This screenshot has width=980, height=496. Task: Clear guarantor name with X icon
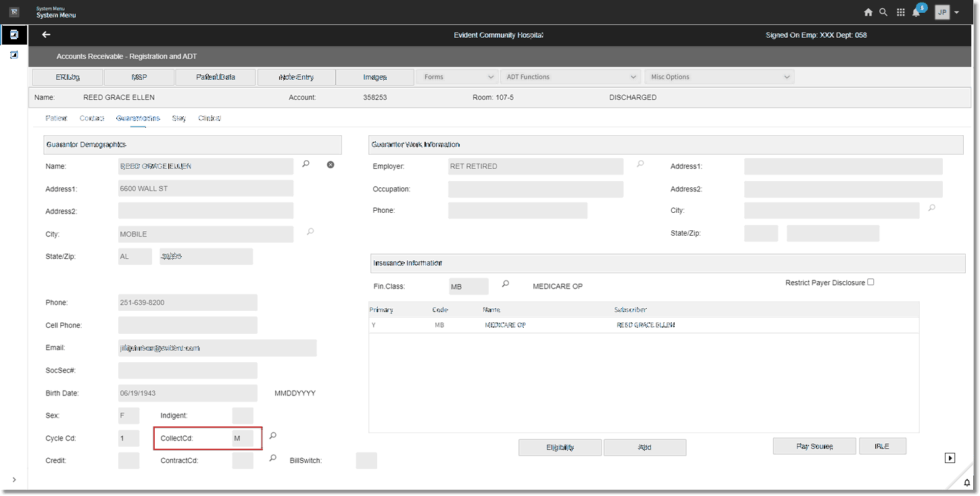pos(330,165)
